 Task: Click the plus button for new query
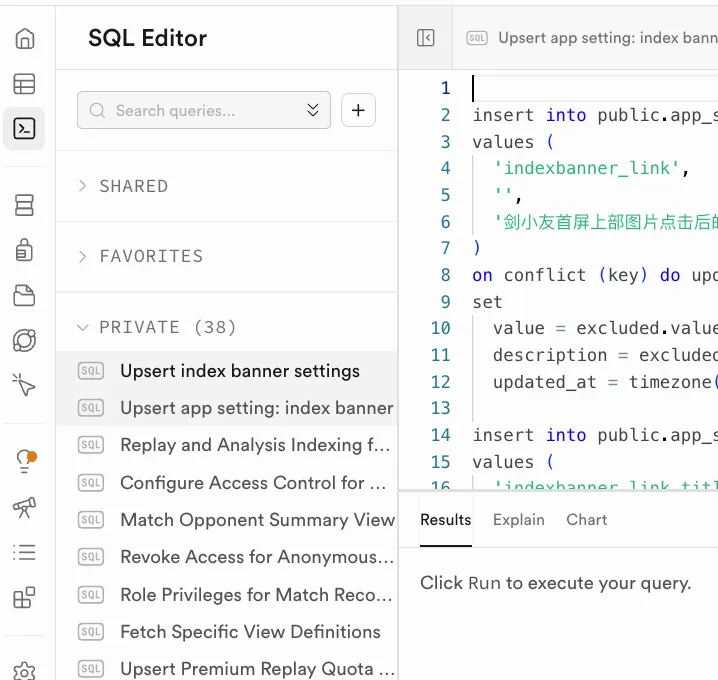(358, 110)
